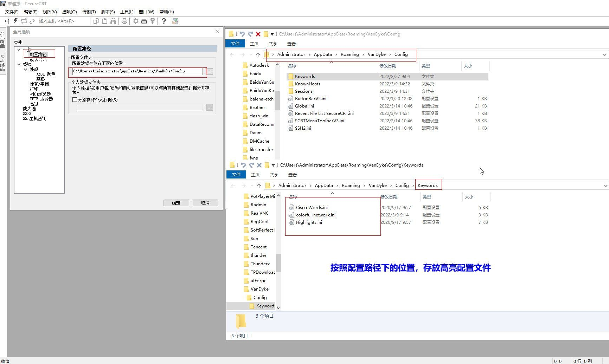
Task: Click Redo icon in Keywords Explorer window
Action: tap(251, 165)
